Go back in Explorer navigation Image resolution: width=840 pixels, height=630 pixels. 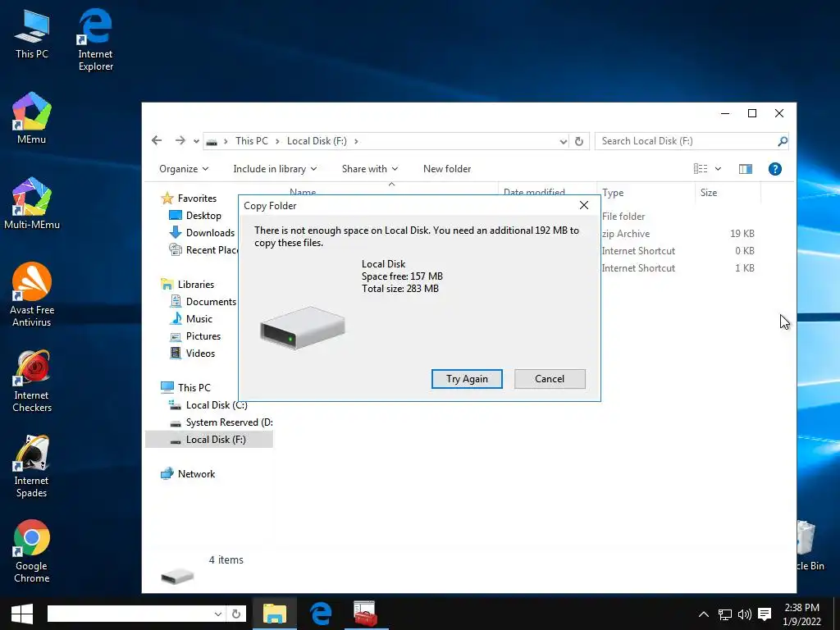pyautogui.click(x=157, y=140)
